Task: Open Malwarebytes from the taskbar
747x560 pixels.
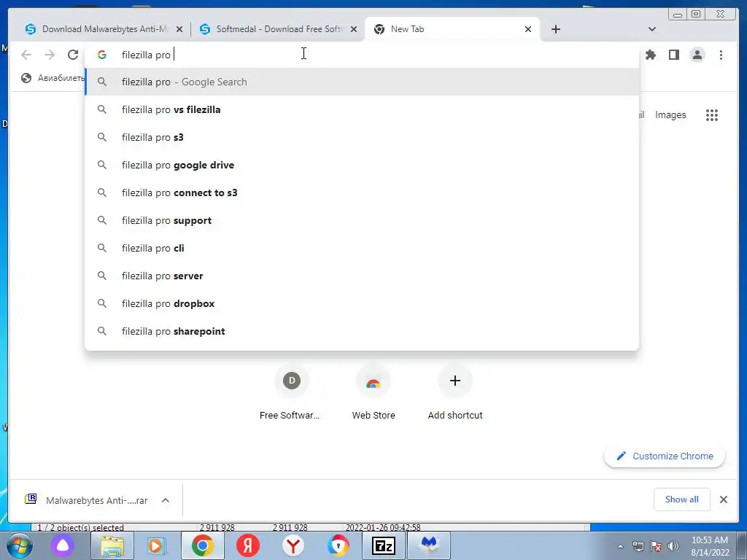Action: pyautogui.click(x=429, y=545)
